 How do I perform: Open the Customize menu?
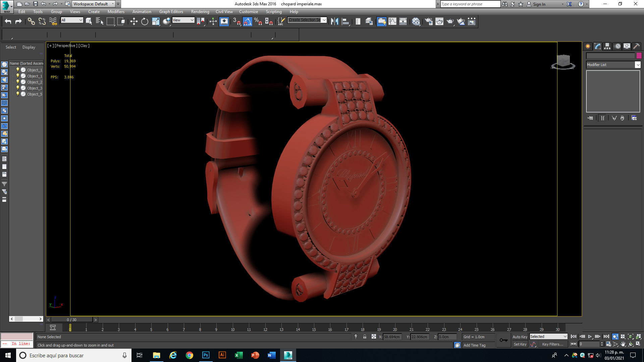tap(249, 12)
